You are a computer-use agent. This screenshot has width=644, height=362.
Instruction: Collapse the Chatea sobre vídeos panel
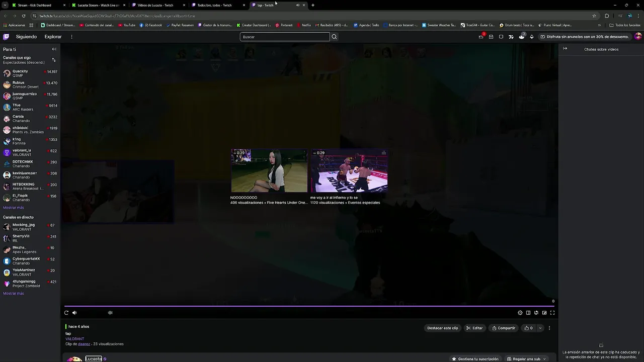[x=565, y=49]
